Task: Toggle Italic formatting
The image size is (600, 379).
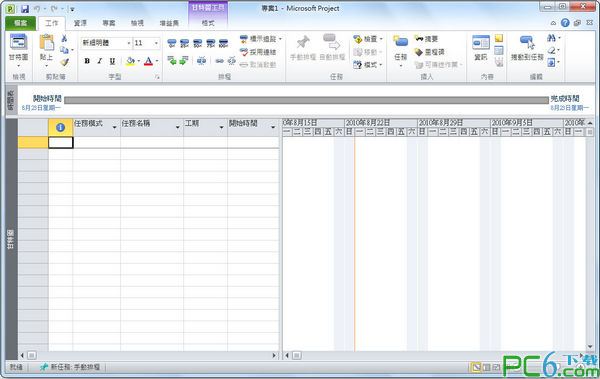Action: [x=99, y=61]
